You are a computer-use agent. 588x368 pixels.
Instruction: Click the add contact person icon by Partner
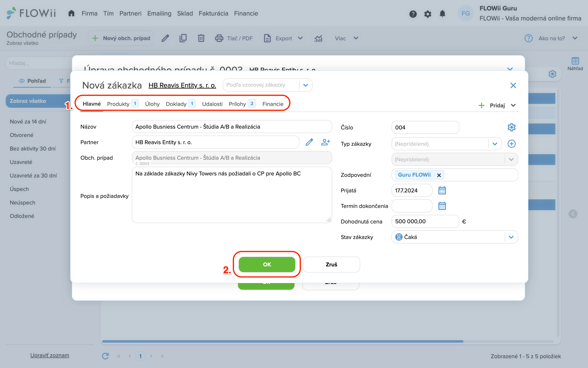pos(325,142)
